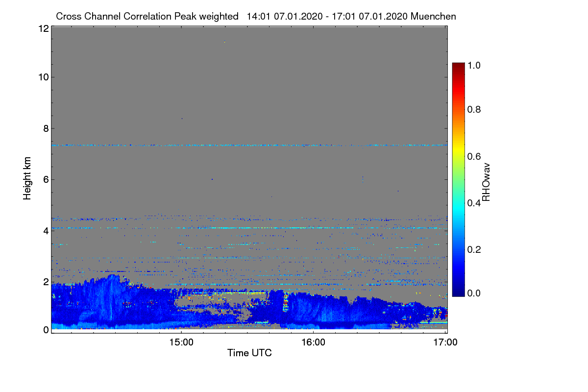Click the colorbar value 0.8

pos(474,109)
